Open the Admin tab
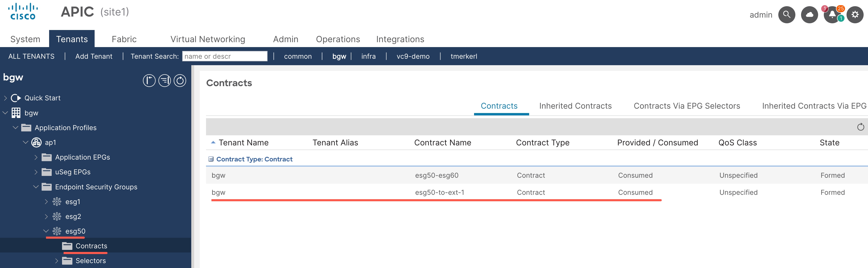 point(285,39)
